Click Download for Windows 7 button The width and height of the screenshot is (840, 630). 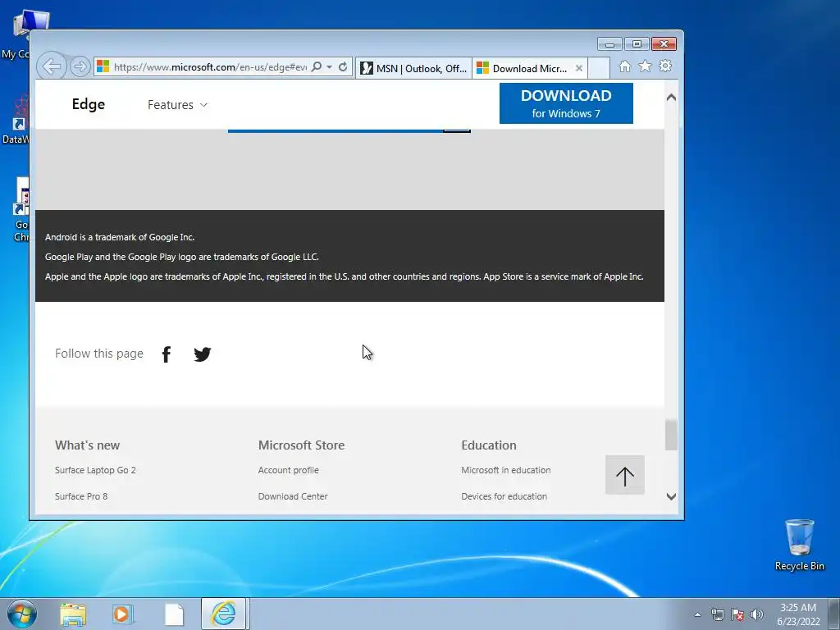click(x=566, y=103)
